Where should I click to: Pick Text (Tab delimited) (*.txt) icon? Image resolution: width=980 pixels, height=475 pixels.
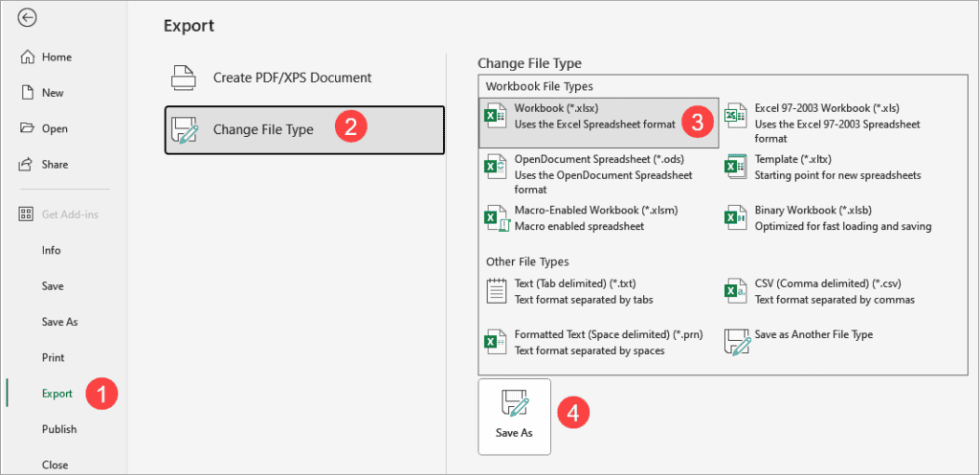[x=495, y=291]
